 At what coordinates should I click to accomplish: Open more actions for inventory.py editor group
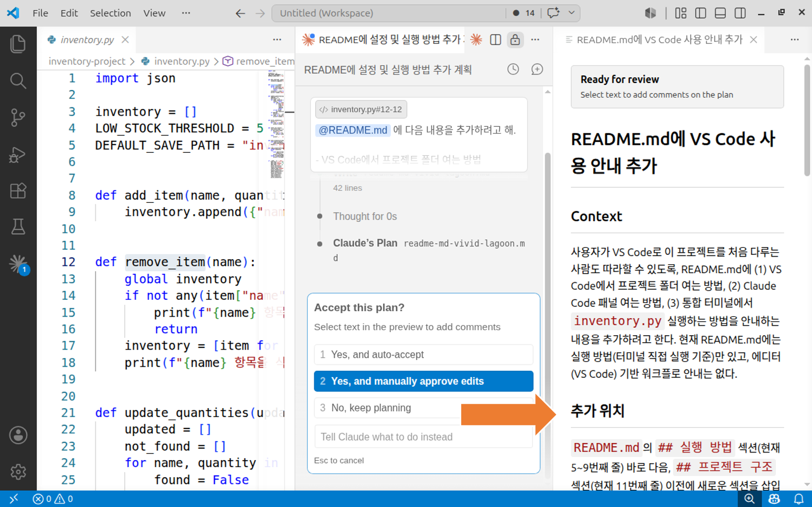point(277,39)
